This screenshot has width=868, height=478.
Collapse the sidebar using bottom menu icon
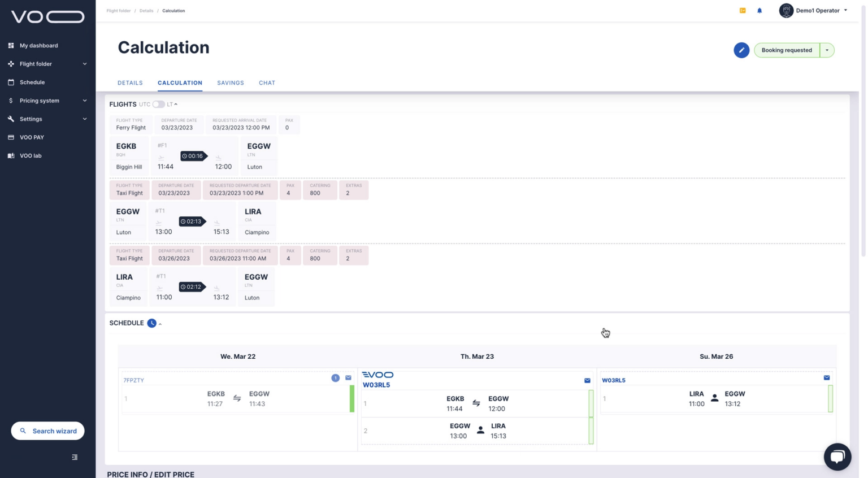pos(75,457)
